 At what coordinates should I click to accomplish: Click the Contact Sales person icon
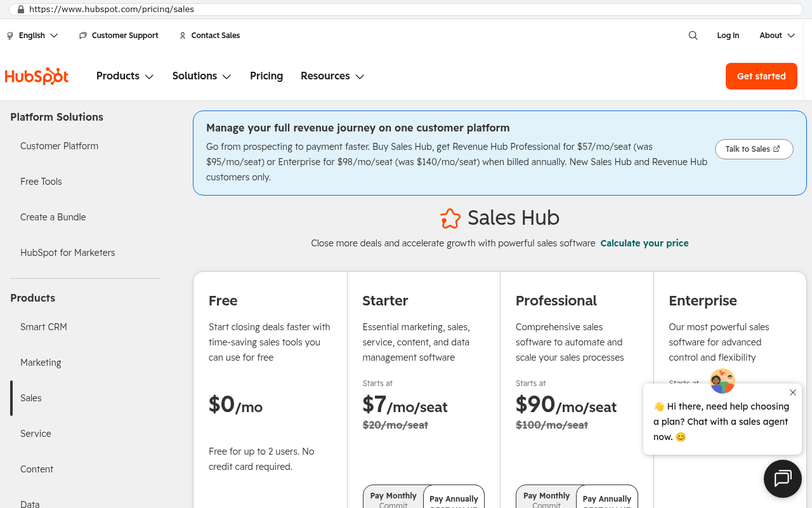[x=183, y=36]
